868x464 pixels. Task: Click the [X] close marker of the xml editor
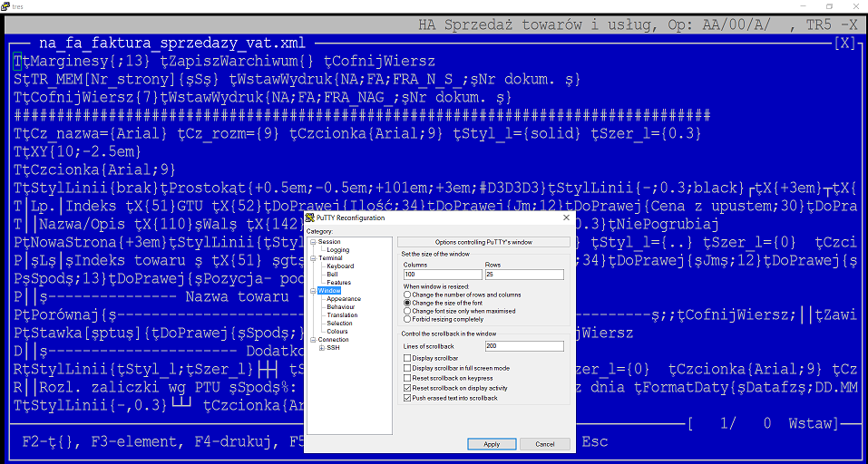point(844,43)
